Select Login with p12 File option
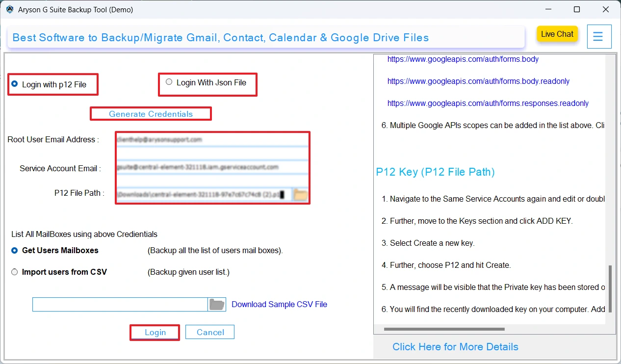Screen dimensions: 621x364 click(50, 84)
